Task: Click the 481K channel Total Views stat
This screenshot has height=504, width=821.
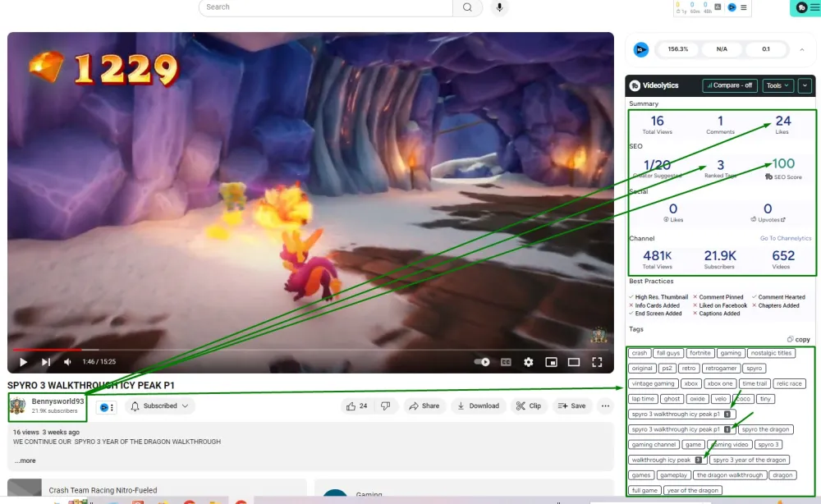Action: coord(657,259)
